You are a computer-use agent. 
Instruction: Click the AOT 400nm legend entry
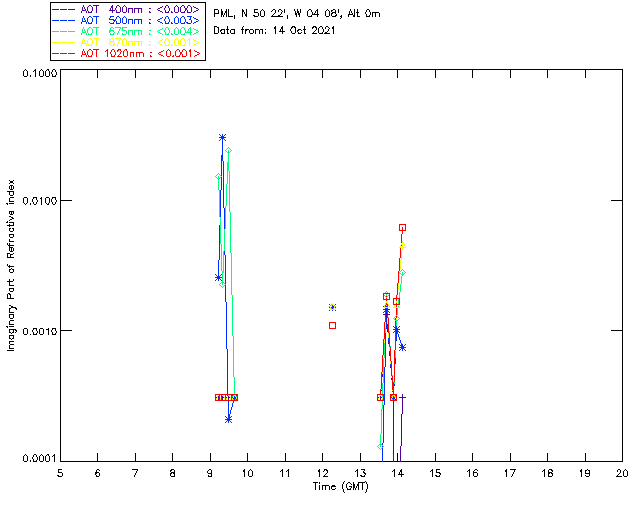pyautogui.click(x=127, y=9)
